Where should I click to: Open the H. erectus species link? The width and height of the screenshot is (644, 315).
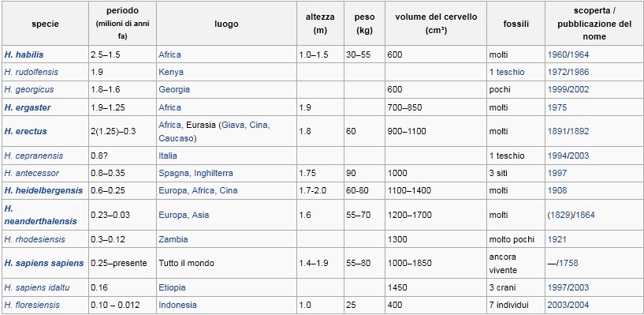25,132
